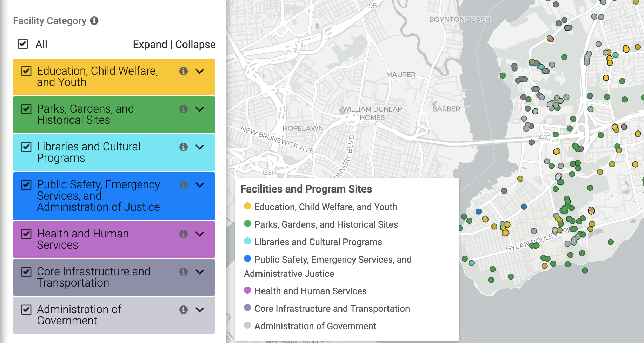Click the info icon on Education, Child Welfare row
Screen dimensions: 644x343
tap(183, 71)
